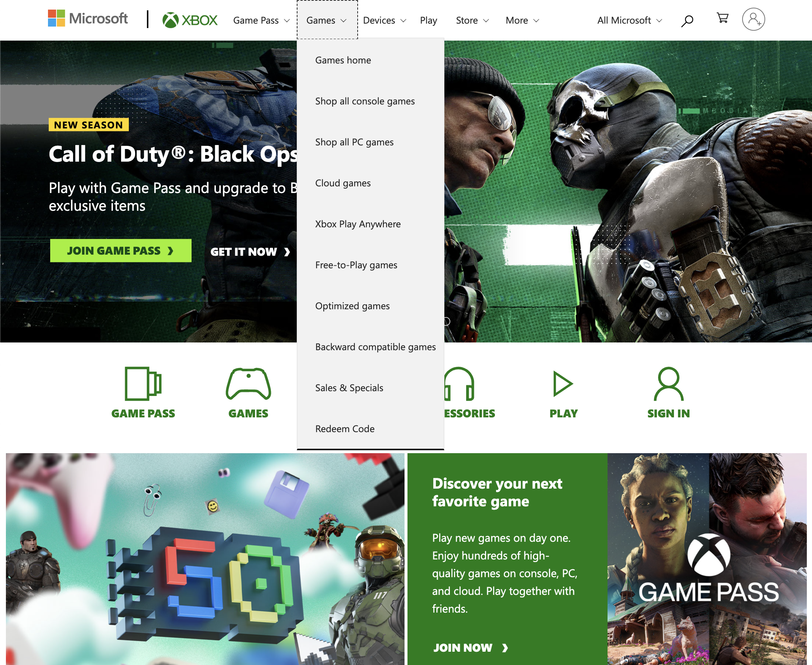Screen dimensions: 812x665
Task: Click the Xbox logo
Action: click(x=189, y=19)
